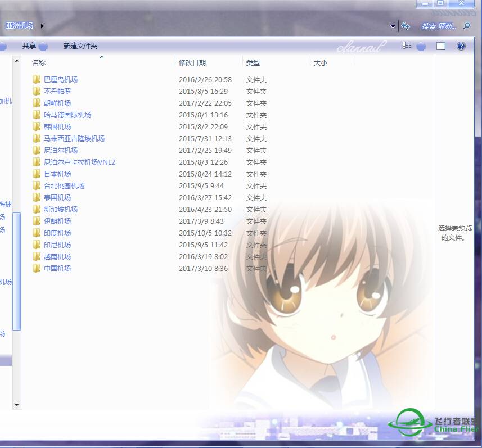Click the 亚洲机场 breadcrumb in the address bar

click(20, 26)
